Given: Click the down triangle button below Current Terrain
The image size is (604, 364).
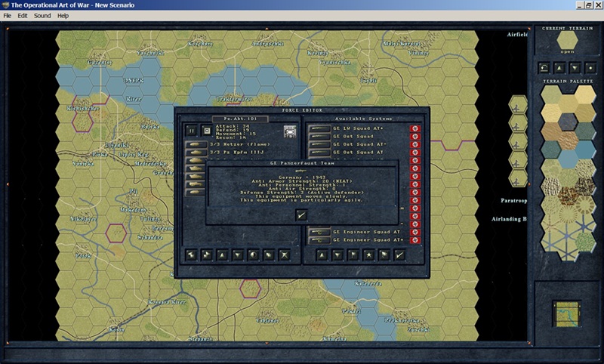Looking at the screenshot, I should point(575,68).
